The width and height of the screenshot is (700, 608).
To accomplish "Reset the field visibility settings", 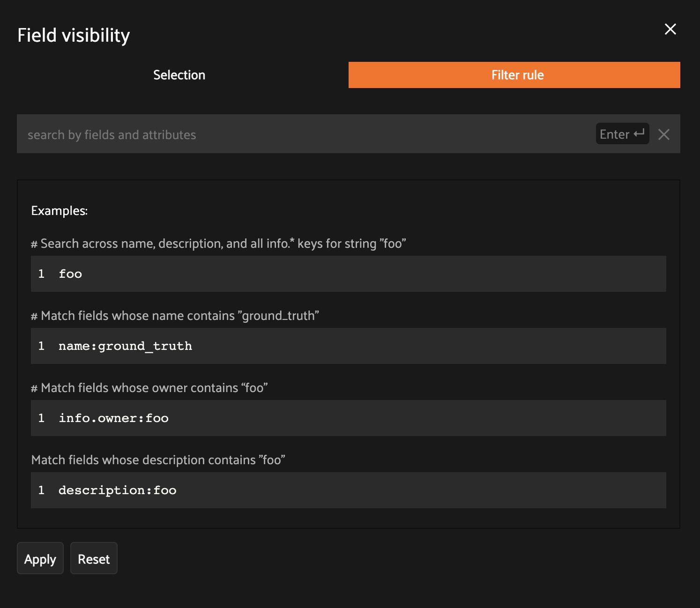I will point(94,558).
